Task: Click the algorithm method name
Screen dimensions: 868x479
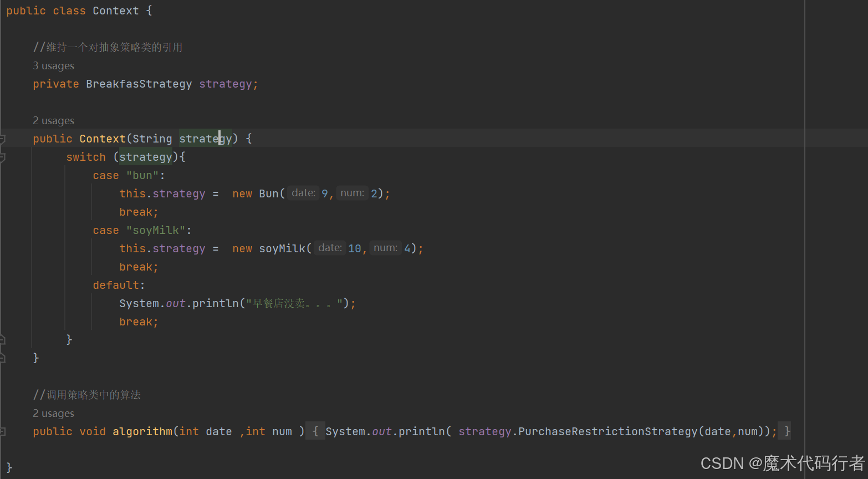Action: click(x=142, y=431)
